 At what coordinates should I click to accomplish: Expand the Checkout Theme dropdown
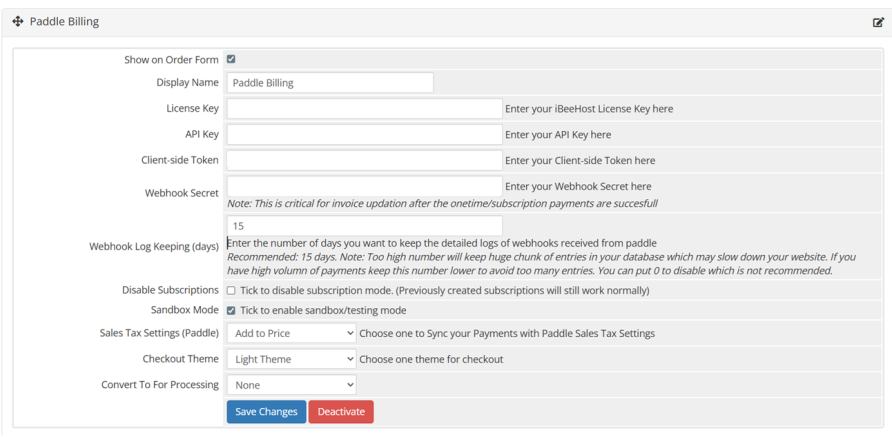click(291, 359)
